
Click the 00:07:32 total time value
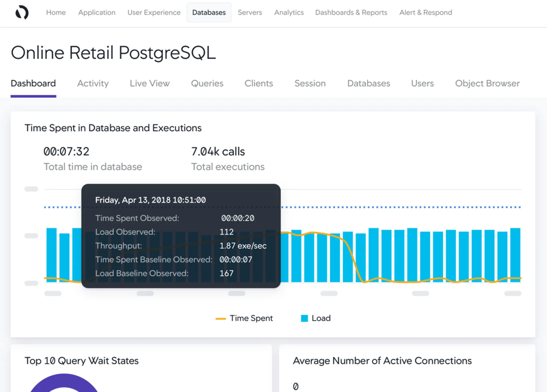tap(66, 152)
